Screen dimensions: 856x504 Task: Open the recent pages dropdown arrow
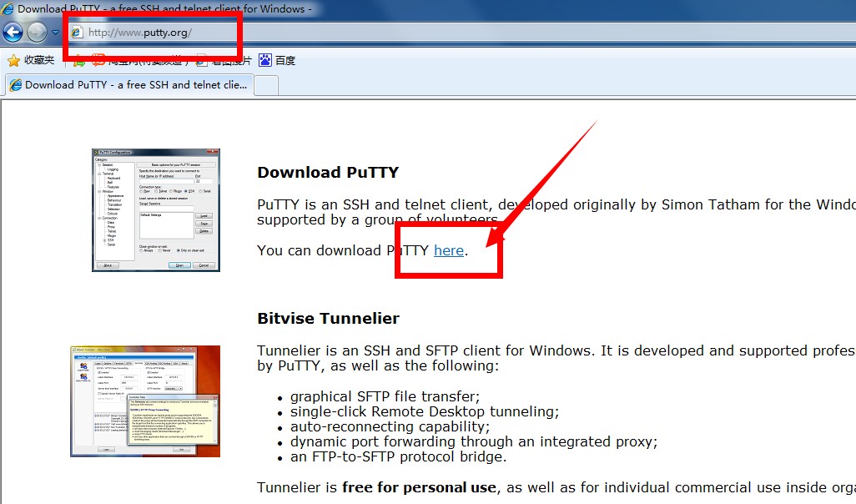(55, 33)
